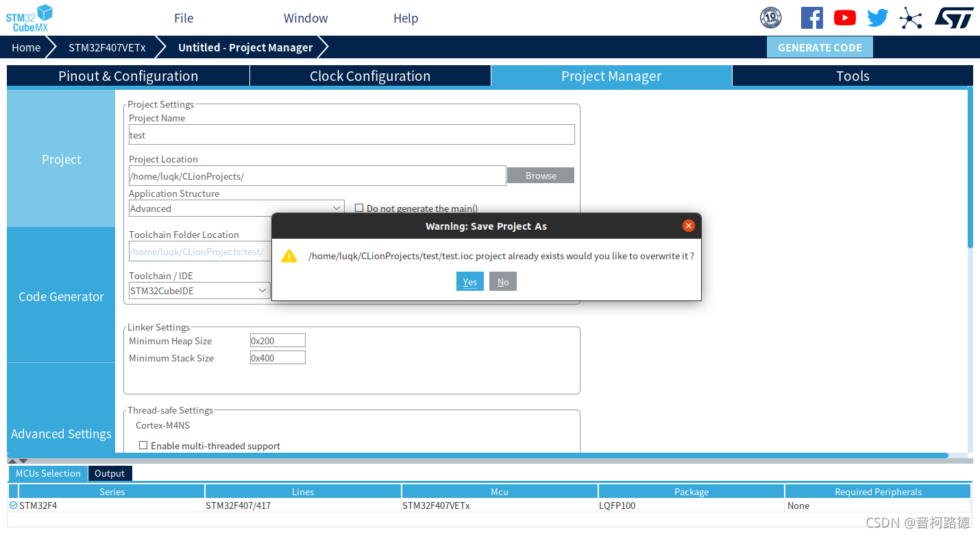Sort by Lines column header
The height and width of the screenshot is (535, 980).
pyautogui.click(x=303, y=491)
